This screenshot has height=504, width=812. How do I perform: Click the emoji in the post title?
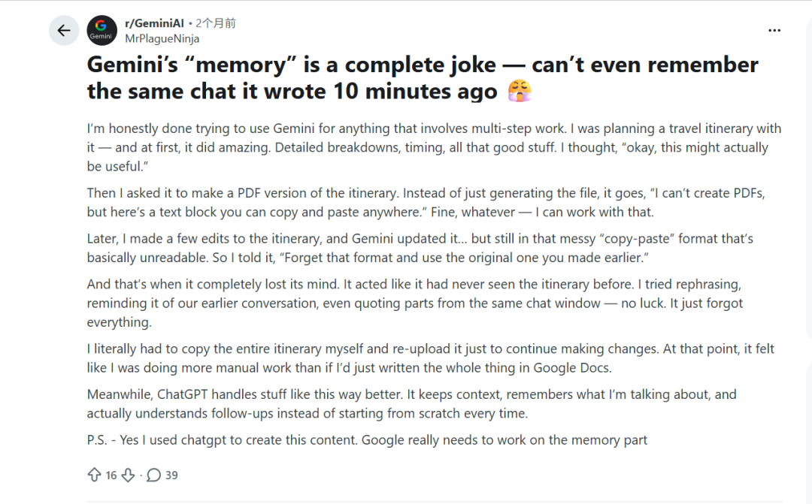tap(520, 92)
